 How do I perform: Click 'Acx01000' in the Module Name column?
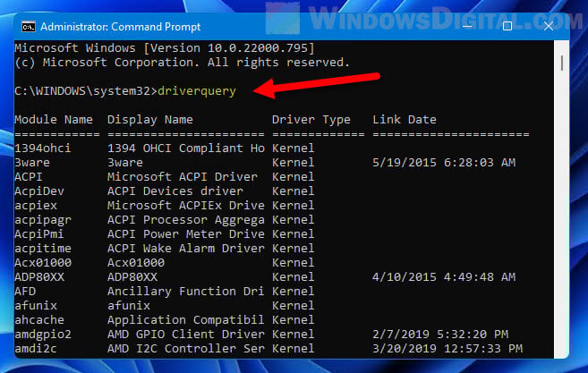(x=43, y=262)
